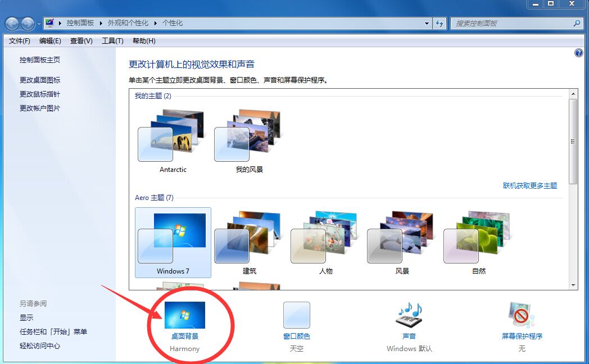
Task: Open the 屏幕保护程序 (Screen Saver) icon
Action: pyautogui.click(x=521, y=315)
